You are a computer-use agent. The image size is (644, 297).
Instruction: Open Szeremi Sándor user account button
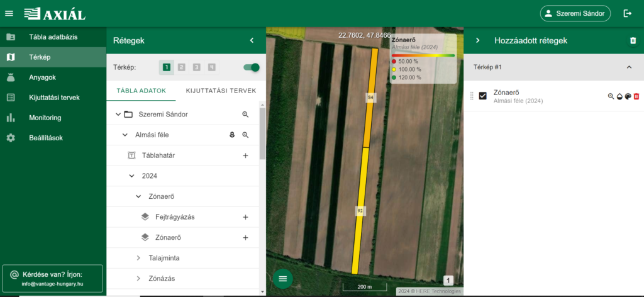click(575, 13)
